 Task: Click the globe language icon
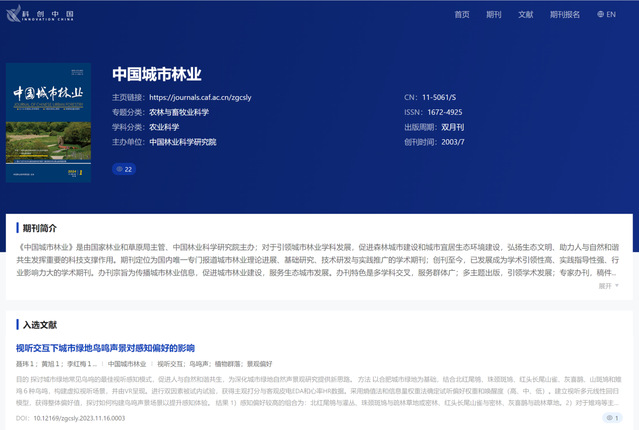tap(600, 15)
